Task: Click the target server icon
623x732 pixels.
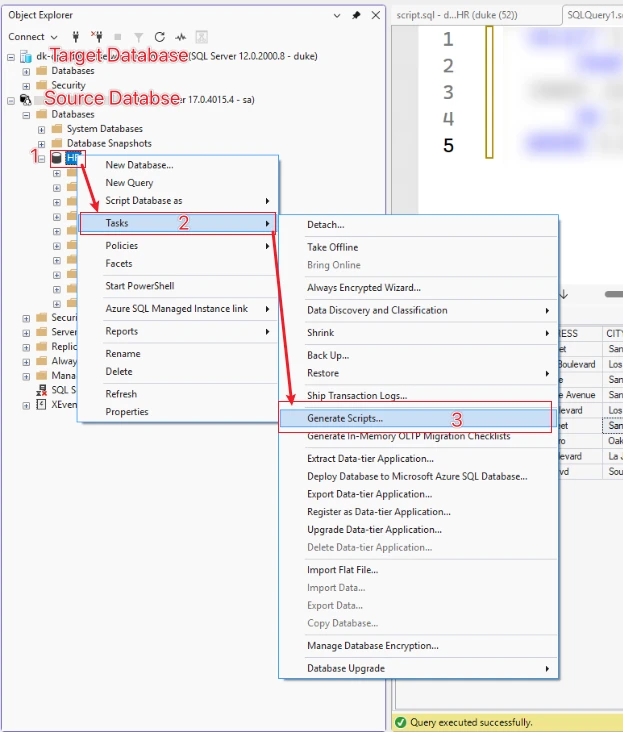Action: tap(26, 56)
